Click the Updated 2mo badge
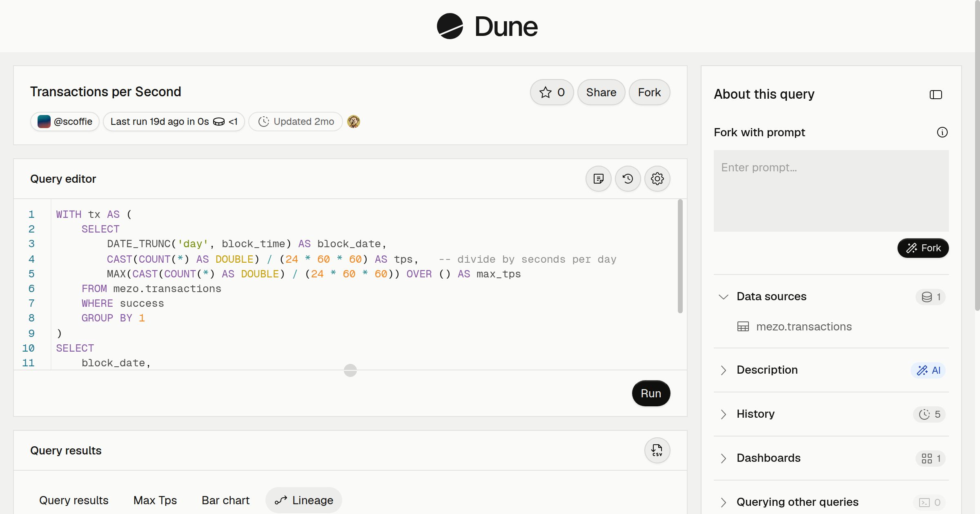 point(296,122)
